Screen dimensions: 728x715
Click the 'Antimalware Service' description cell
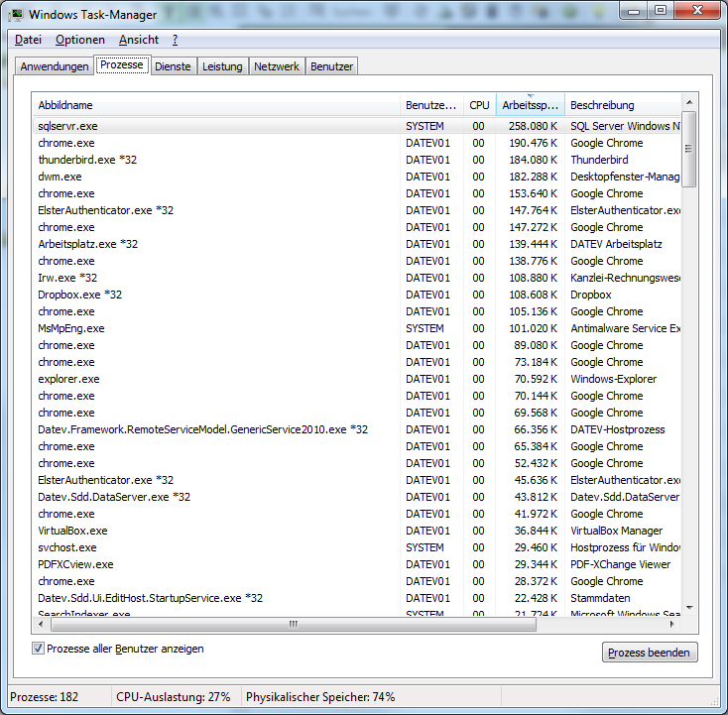[626, 328]
